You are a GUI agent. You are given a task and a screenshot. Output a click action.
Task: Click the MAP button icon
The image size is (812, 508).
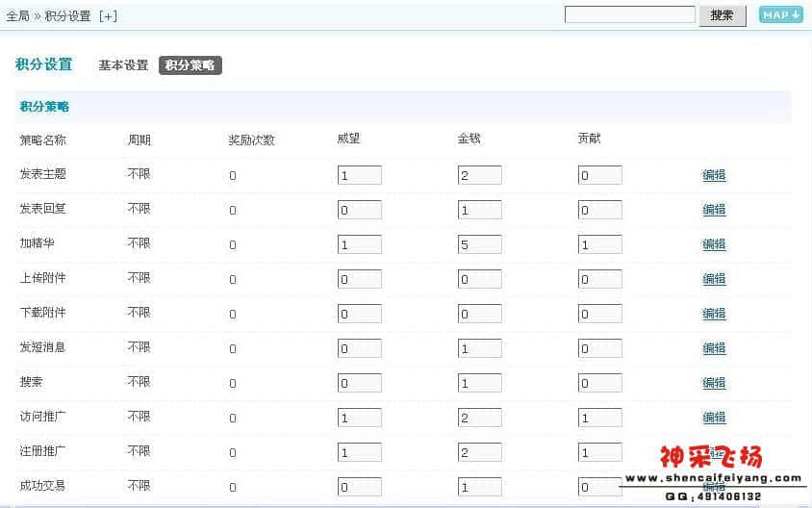781,14
